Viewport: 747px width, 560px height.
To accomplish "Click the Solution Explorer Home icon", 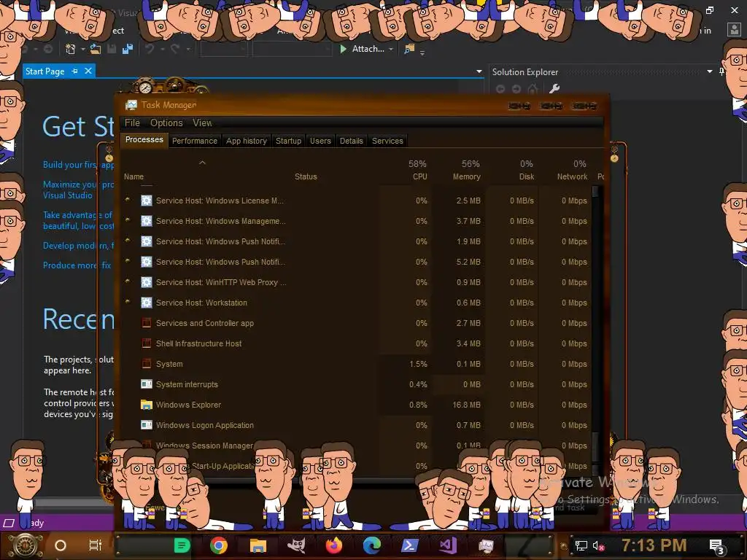I will [x=533, y=88].
